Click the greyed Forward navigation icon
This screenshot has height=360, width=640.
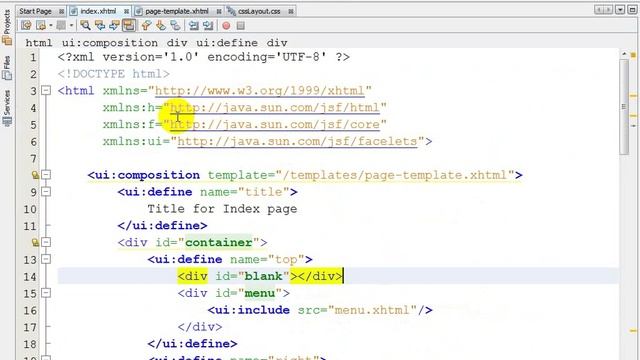[61, 26]
